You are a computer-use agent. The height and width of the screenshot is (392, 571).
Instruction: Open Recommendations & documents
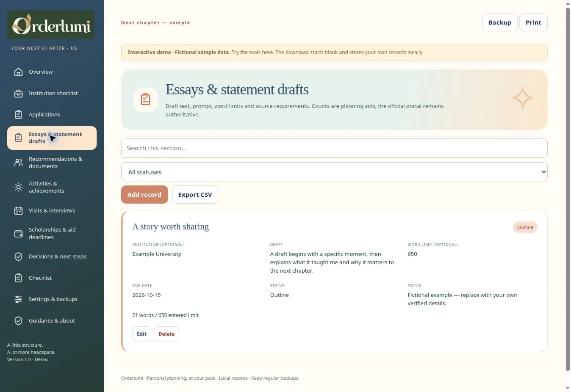[52, 163]
